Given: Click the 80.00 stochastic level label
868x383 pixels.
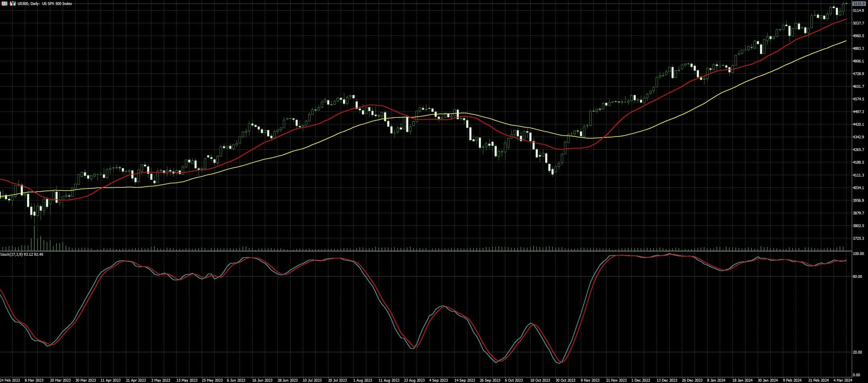Looking at the screenshot, I should [857, 277].
